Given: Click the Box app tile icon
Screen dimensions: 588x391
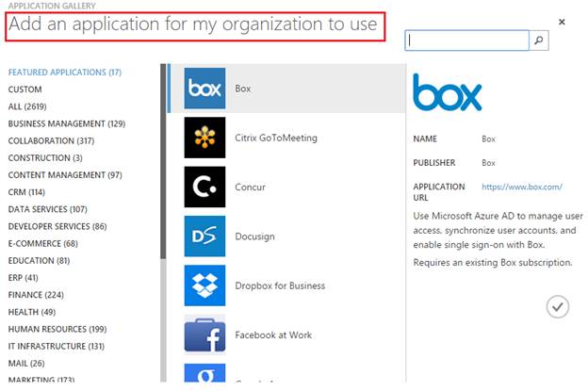Looking at the screenshot, I should coord(204,89).
